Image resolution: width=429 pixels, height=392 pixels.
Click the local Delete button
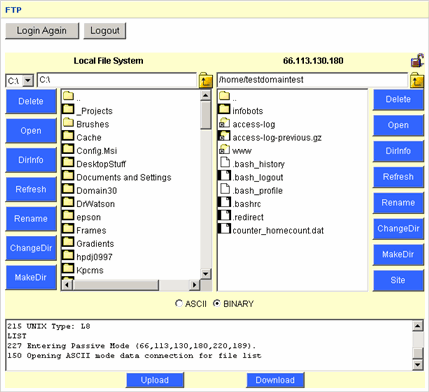coord(31,101)
